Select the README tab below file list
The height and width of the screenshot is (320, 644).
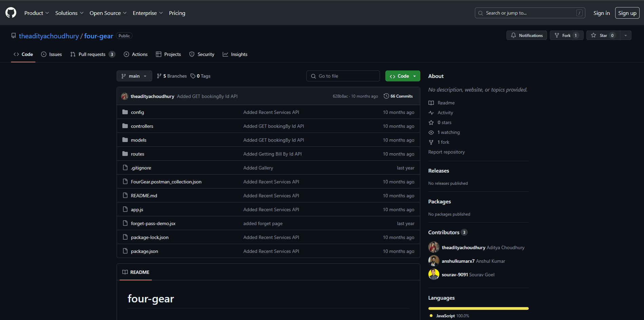click(x=136, y=272)
